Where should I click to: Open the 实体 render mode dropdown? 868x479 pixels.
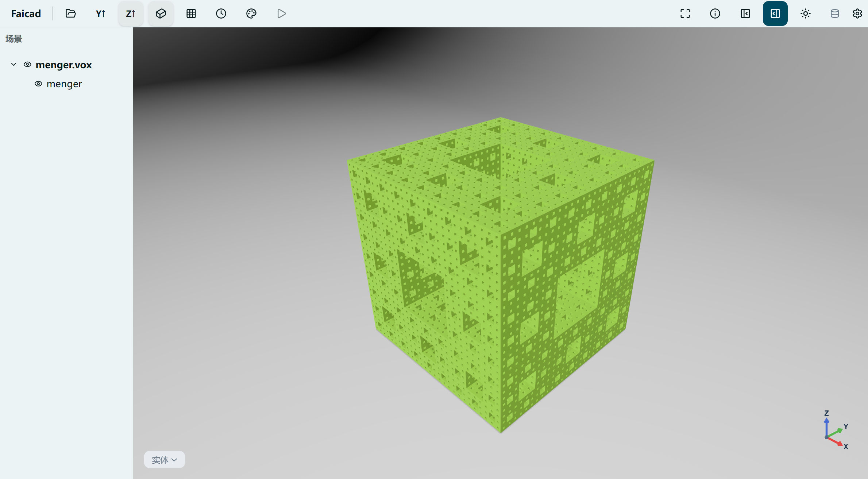tap(165, 460)
